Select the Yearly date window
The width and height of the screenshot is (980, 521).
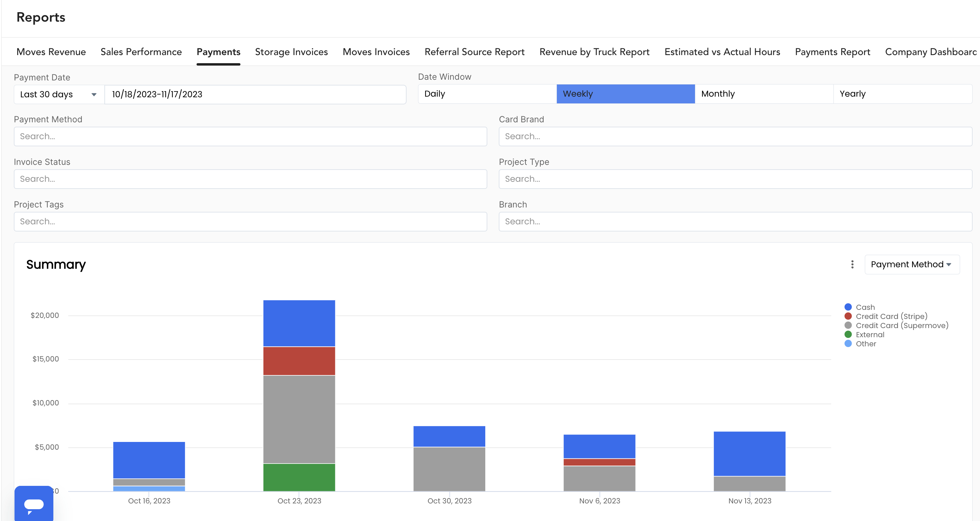point(903,94)
